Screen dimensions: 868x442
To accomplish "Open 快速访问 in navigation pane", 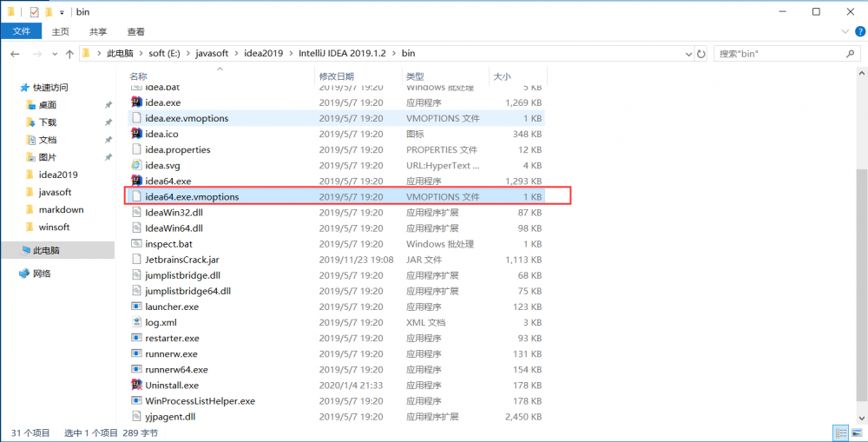I will (50, 88).
